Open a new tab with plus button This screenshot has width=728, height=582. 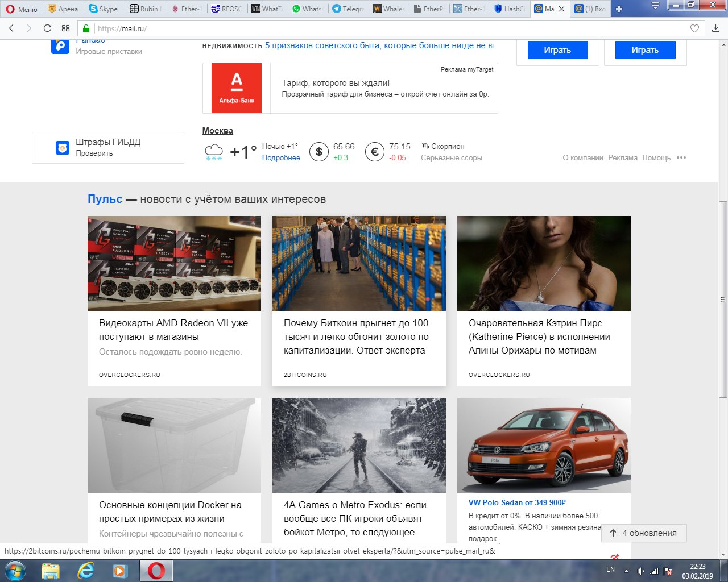coord(619,9)
